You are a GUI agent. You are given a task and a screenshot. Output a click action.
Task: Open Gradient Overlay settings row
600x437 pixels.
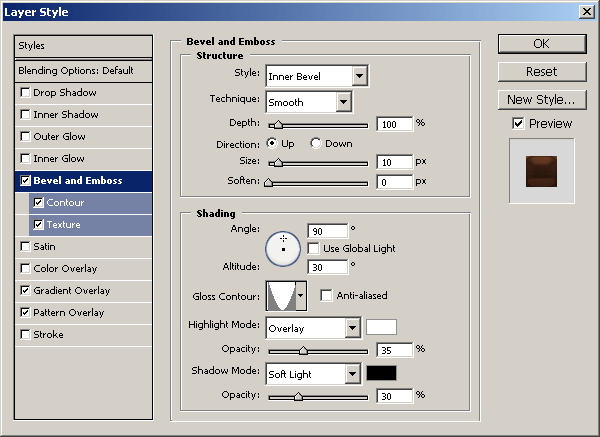click(x=83, y=290)
